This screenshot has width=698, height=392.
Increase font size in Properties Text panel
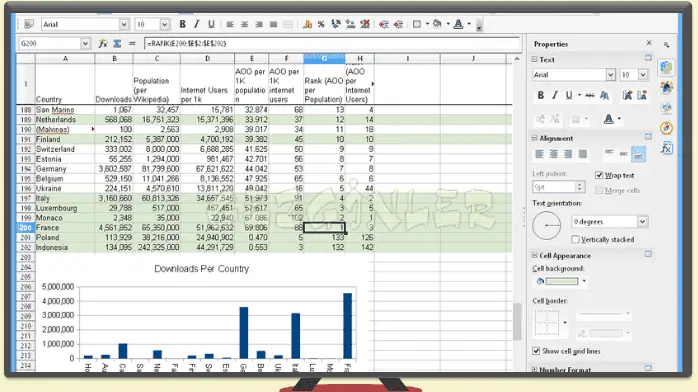tap(628, 95)
